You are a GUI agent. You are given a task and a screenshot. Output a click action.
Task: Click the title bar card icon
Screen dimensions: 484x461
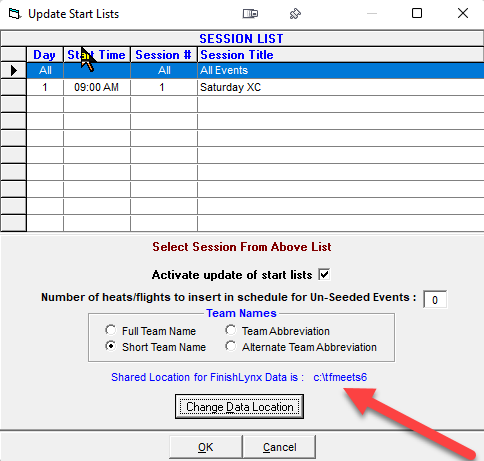tap(250, 14)
